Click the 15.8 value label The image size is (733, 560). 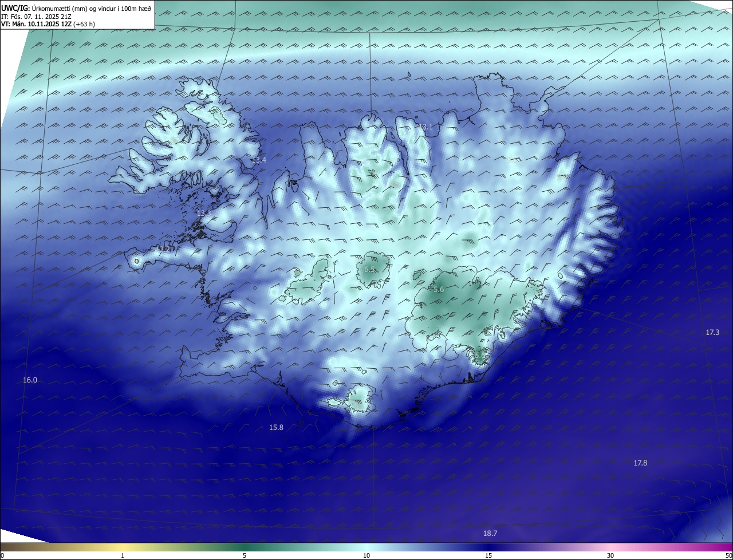point(276,427)
